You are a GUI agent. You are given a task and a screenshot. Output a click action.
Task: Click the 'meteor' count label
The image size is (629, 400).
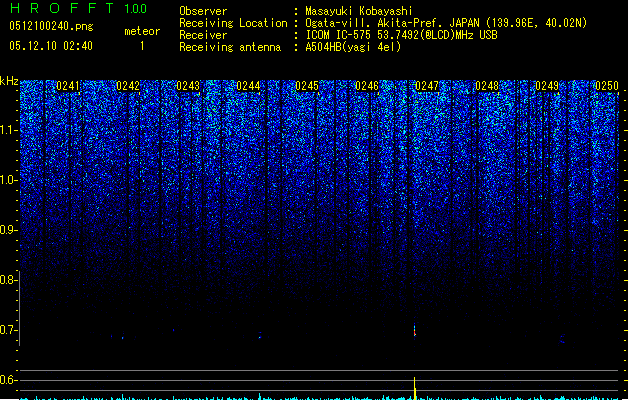pyautogui.click(x=142, y=31)
